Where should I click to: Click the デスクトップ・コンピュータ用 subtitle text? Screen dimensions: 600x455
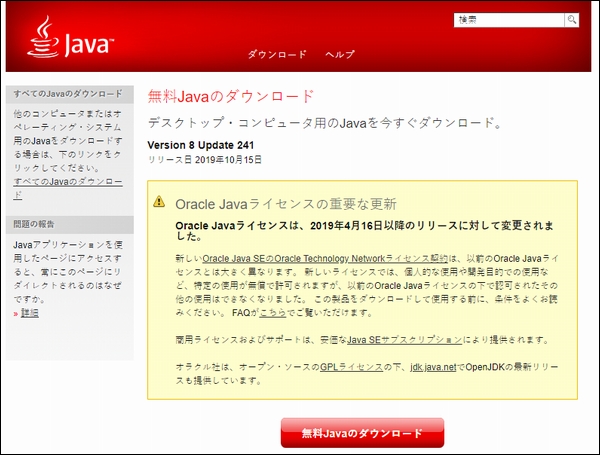324,123
